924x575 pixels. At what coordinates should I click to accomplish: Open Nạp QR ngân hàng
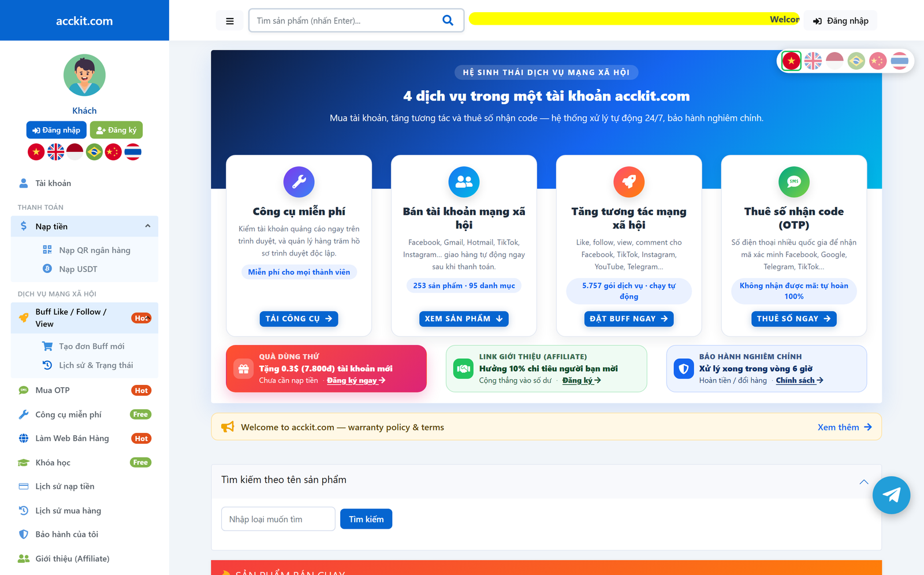[x=94, y=250]
